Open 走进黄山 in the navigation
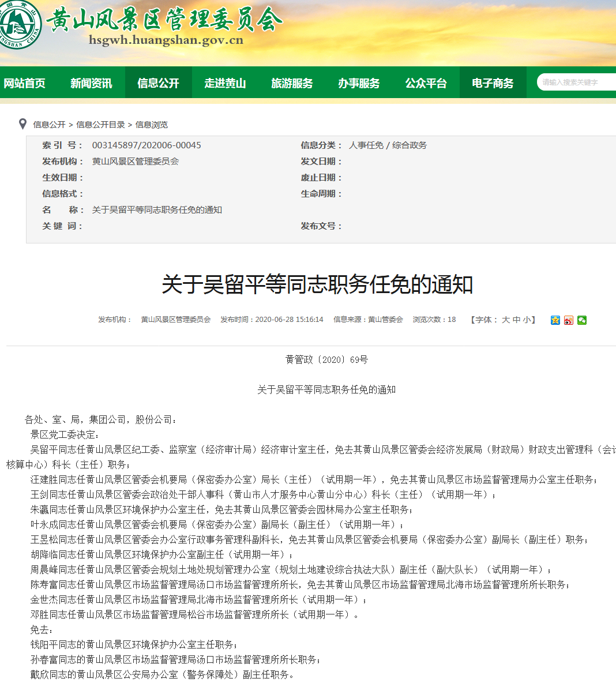 [226, 83]
